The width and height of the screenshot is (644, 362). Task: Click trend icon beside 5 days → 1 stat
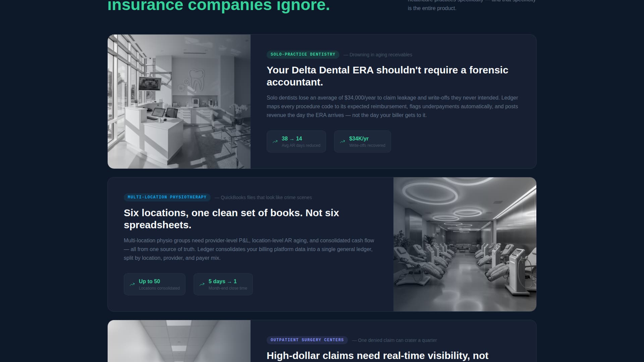click(202, 285)
